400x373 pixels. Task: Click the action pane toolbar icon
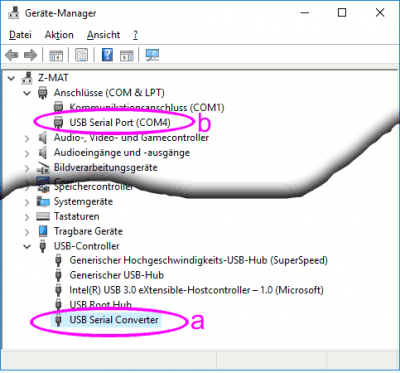click(126, 55)
